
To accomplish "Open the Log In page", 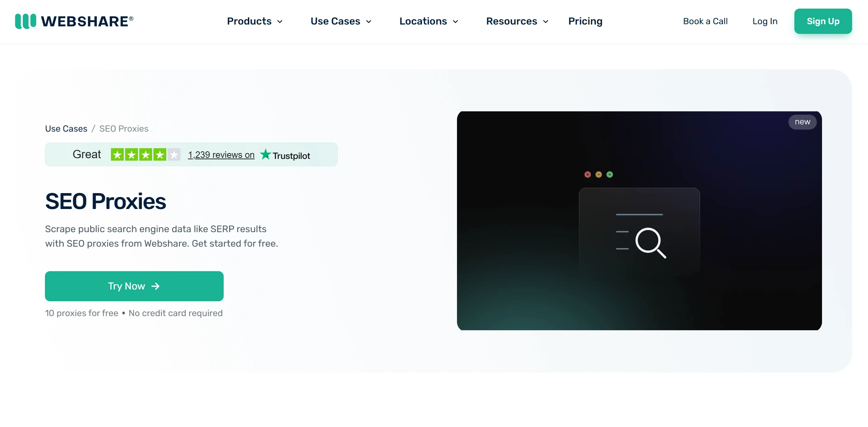I will [x=765, y=21].
